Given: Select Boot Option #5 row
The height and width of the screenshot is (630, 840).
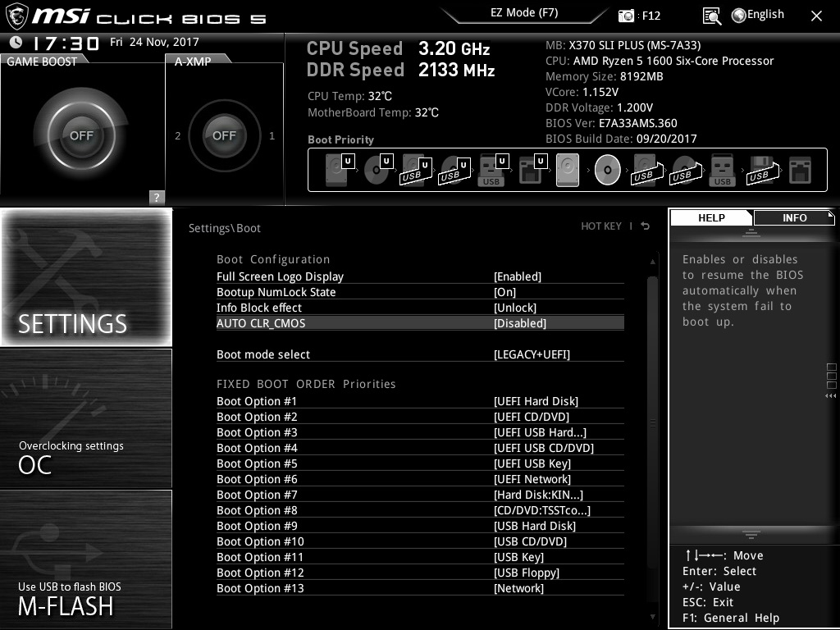Looking at the screenshot, I should (x=420, y=463).
